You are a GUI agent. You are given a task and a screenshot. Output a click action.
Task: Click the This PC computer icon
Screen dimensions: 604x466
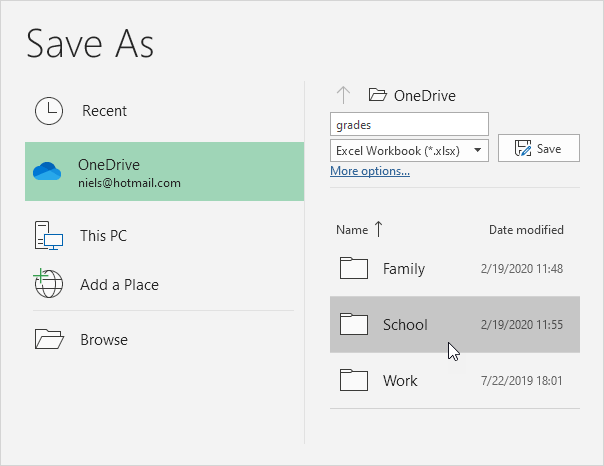49,235
